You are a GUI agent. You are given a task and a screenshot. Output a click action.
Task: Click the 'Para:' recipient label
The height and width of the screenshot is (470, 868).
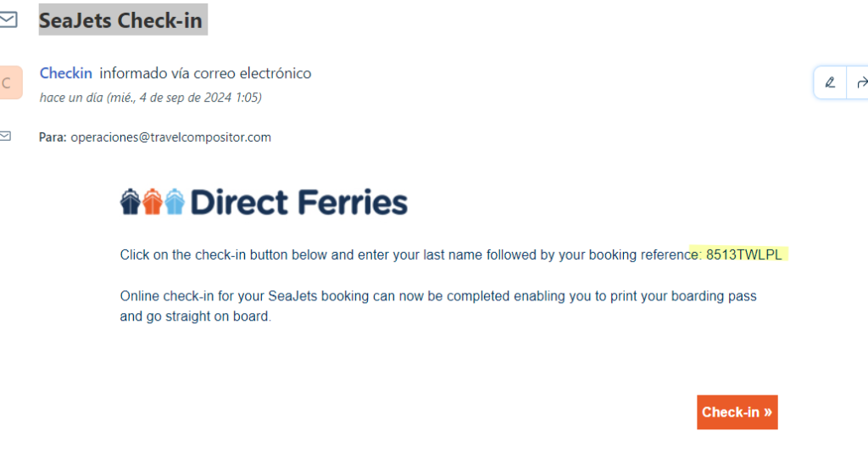tap(52, 137)
